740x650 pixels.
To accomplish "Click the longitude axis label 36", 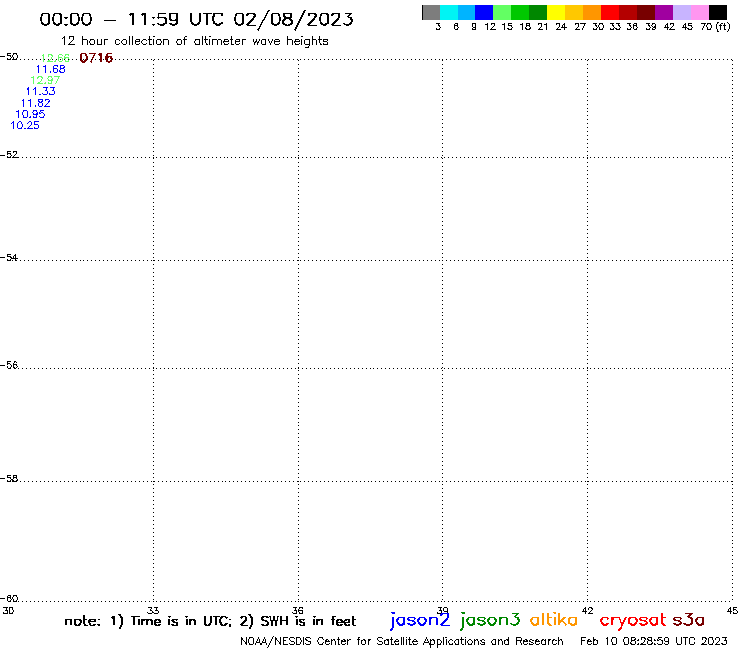I will click(298, 610).
